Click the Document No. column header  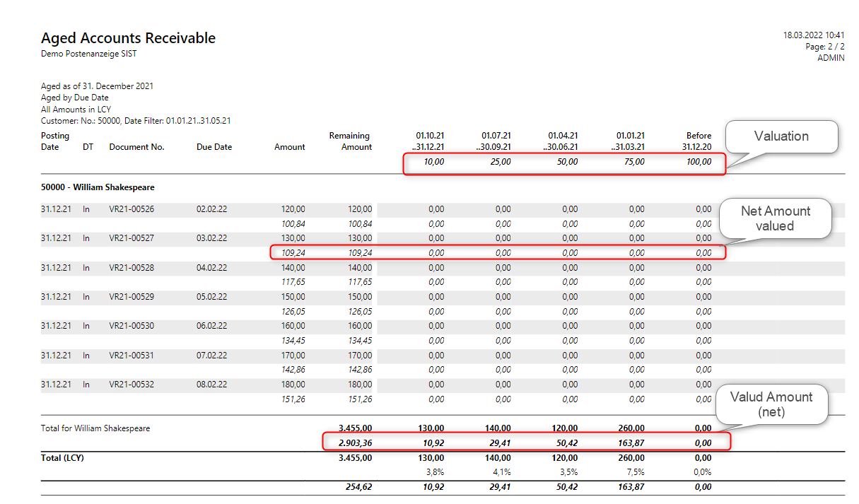136,147
